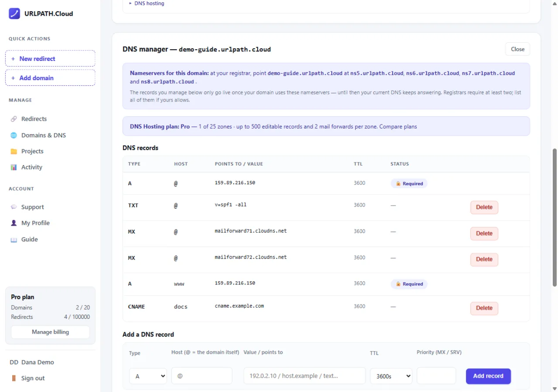Close the DNS manager panel
The image size is (558, 392).
click(x=517, y=49)
